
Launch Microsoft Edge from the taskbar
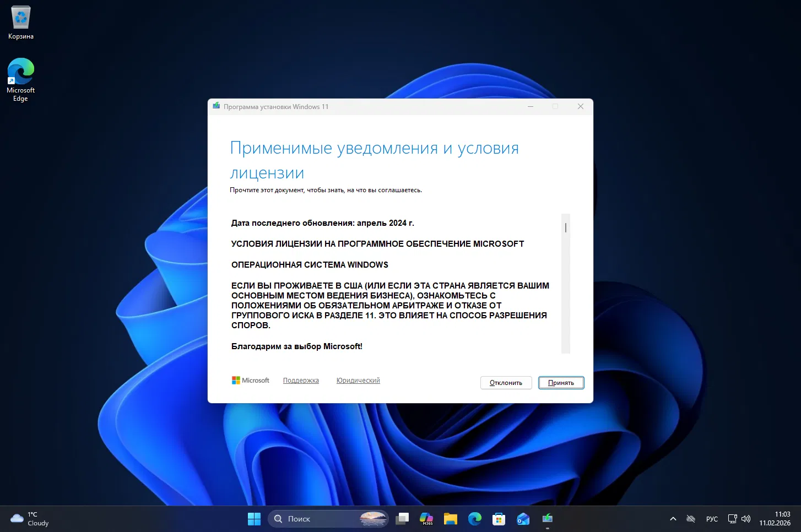[475, 519]
